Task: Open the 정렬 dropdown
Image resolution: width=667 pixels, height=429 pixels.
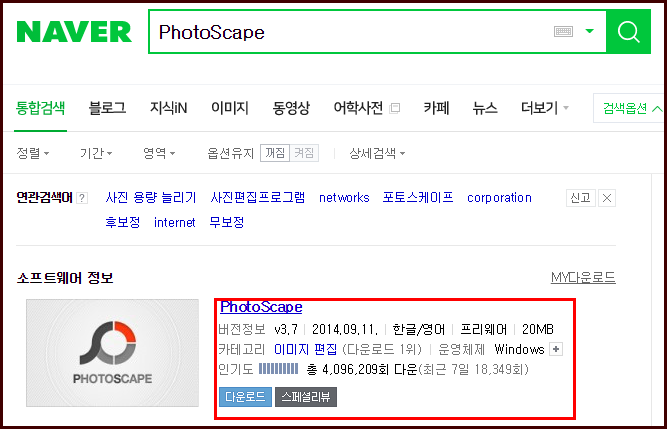Action: pyautogui.click(x=33, y=153)
